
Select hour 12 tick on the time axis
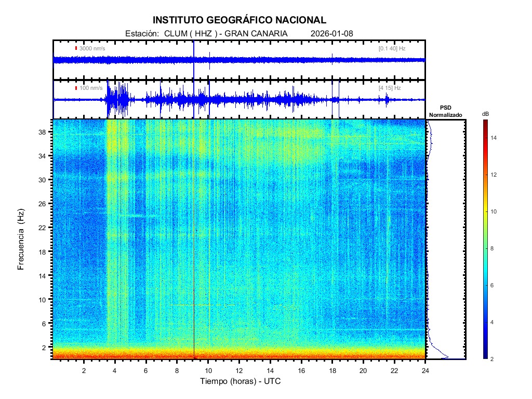(239, 370)
